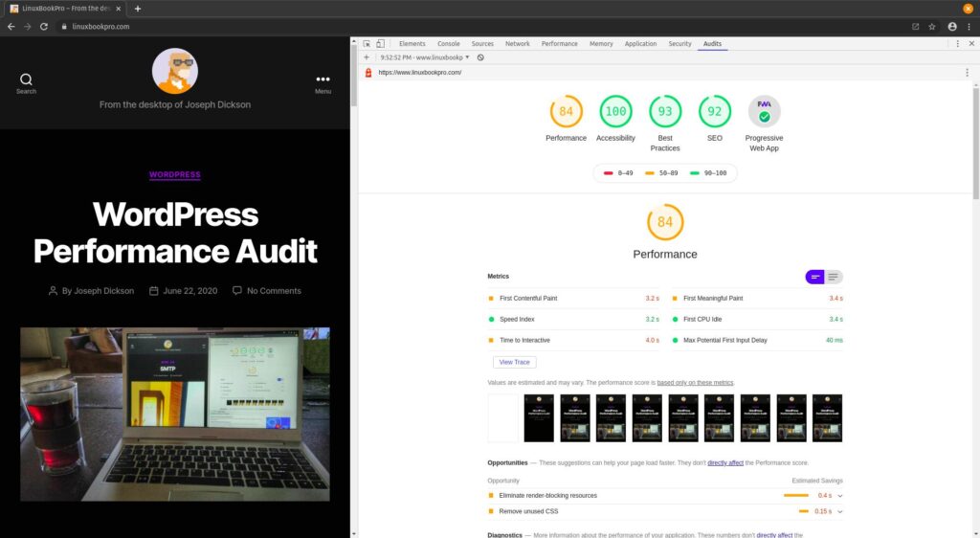The height and width of the screenshot is (538, 980).
Task: Open the Application tab
Action: (x=640, y=44)
